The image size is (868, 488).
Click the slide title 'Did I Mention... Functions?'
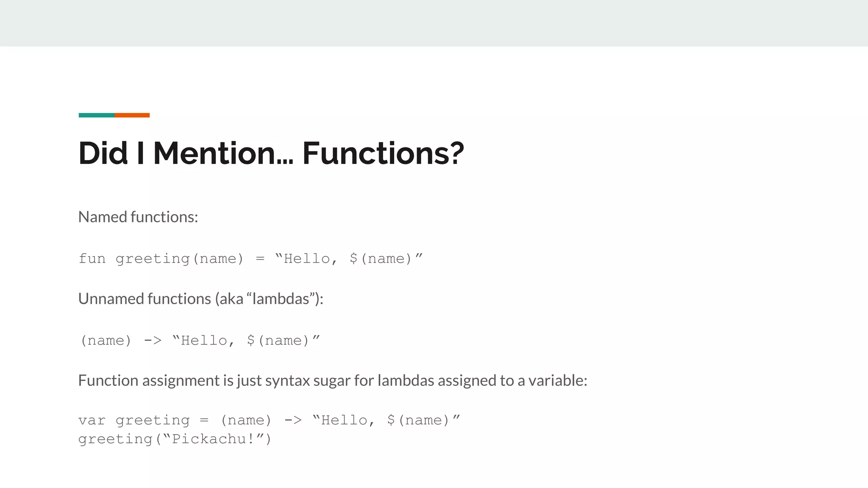point(271,153)
